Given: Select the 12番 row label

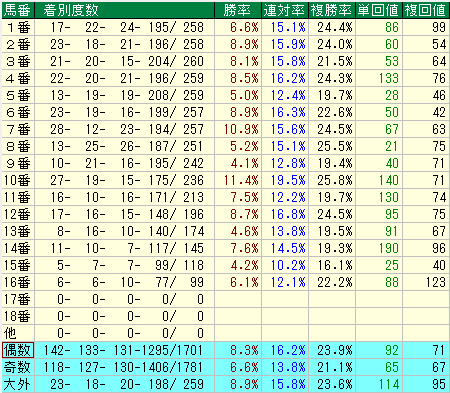Looking at the screenshot, I should coord(18,214).
